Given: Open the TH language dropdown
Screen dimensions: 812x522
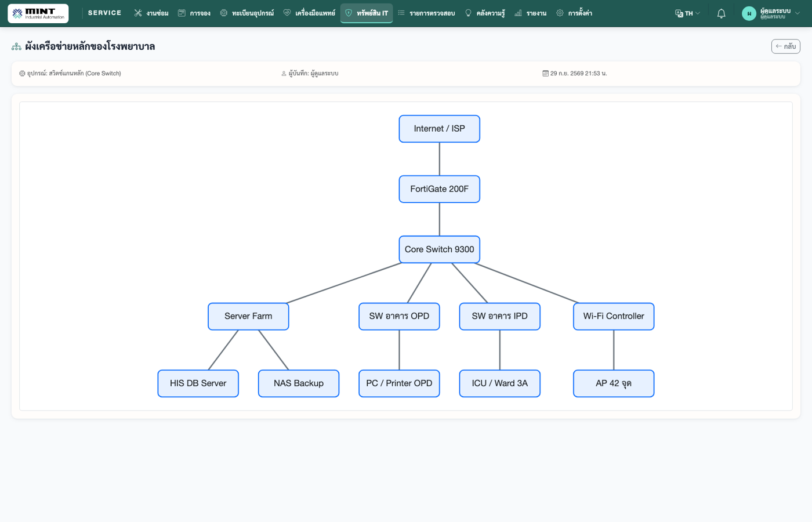Looking at the screenshot, I should (688, 13).
